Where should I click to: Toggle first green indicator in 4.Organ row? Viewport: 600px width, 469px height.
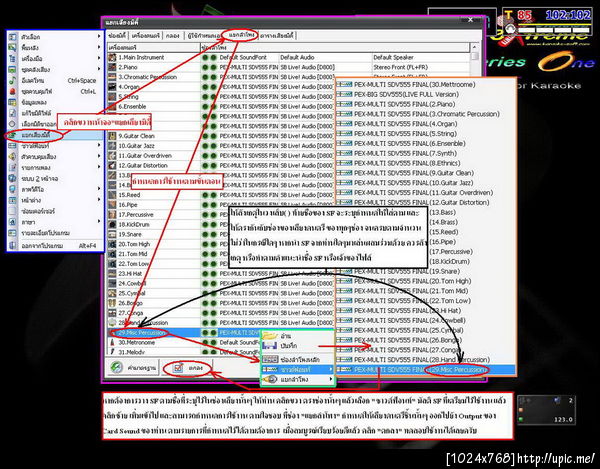205,87
